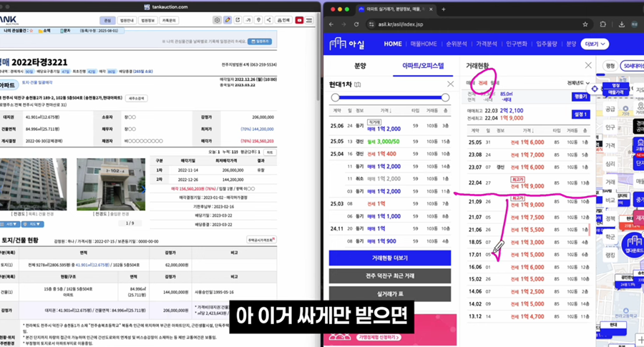The width and height of the screenshot is (644, 347).
Task: Open the external-link icon in Tankauction toolbar
Action: [238, 20]
